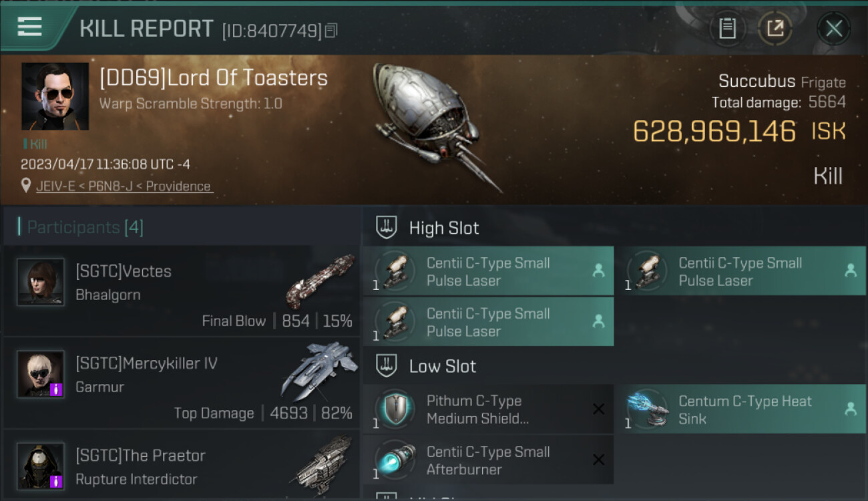
Task: Select Vectes Bhaalgorn participant row
Action: [x=182, y=291]
